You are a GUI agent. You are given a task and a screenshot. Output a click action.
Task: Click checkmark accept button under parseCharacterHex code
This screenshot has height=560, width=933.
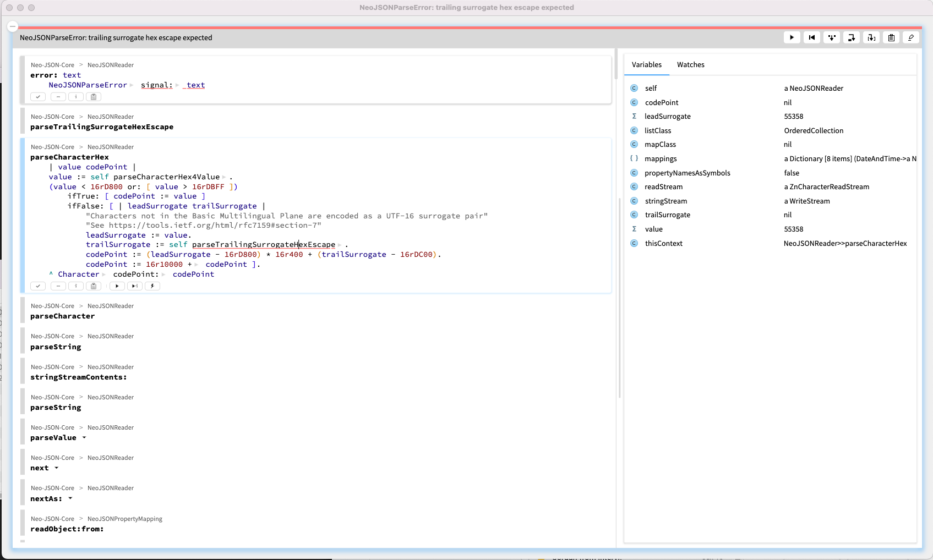pos(38,286)
